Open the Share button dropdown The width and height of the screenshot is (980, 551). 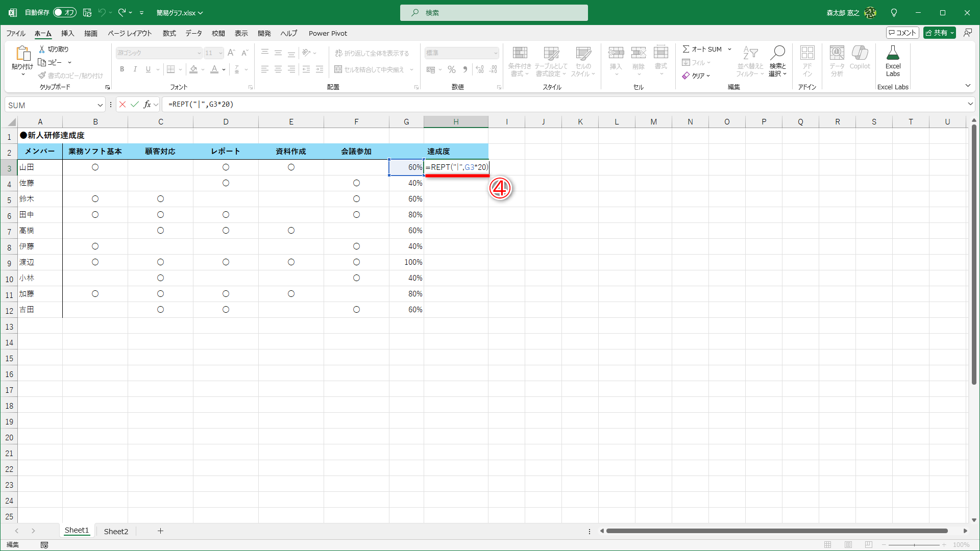coord(952,33)
